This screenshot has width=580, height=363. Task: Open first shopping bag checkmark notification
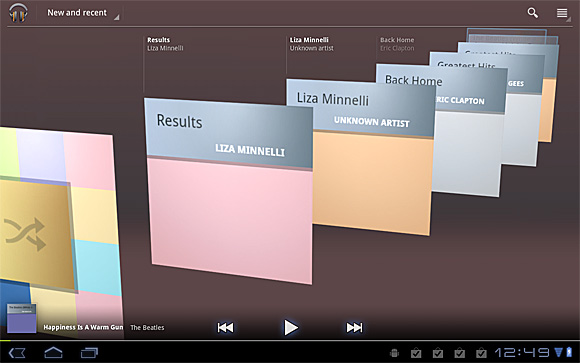(416, 353)
